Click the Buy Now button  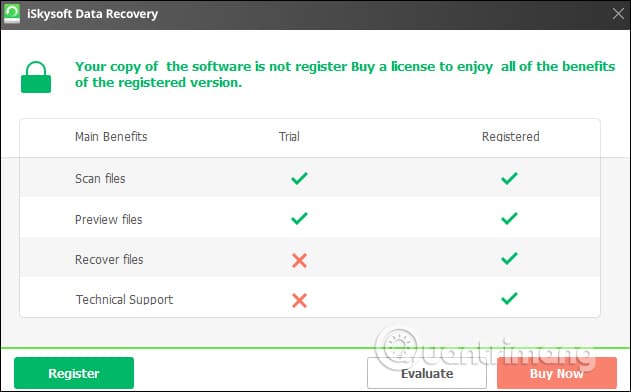click(557, 373)
